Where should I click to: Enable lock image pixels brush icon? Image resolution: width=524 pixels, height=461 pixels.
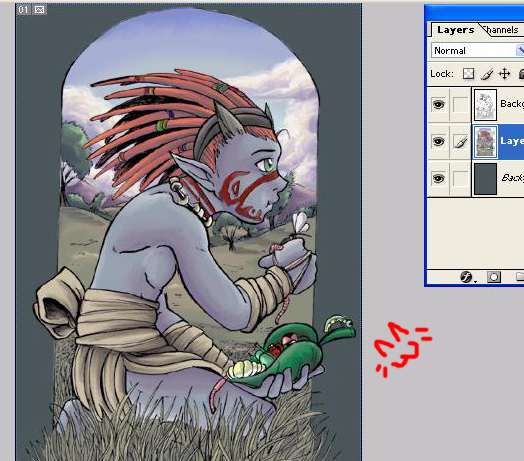(487, 74)
